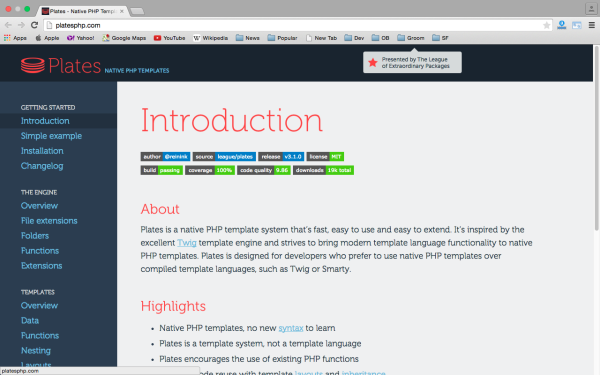Open the SF bookmarks folder

coord(440,38)
